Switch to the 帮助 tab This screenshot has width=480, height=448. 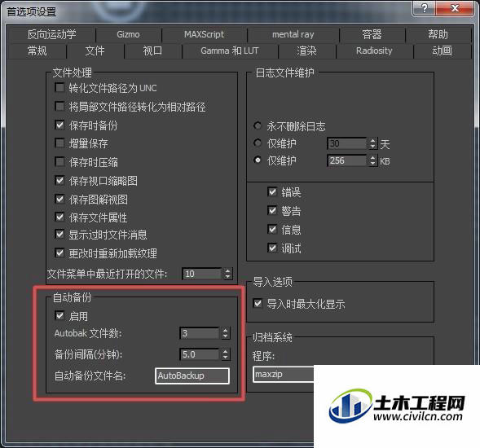[x=438, y=34]
